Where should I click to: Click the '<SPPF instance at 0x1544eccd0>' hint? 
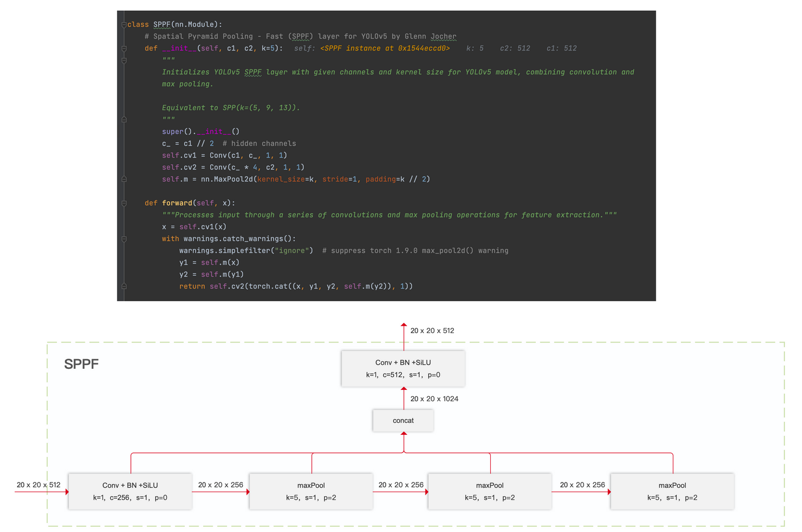(x=385, y=48)
